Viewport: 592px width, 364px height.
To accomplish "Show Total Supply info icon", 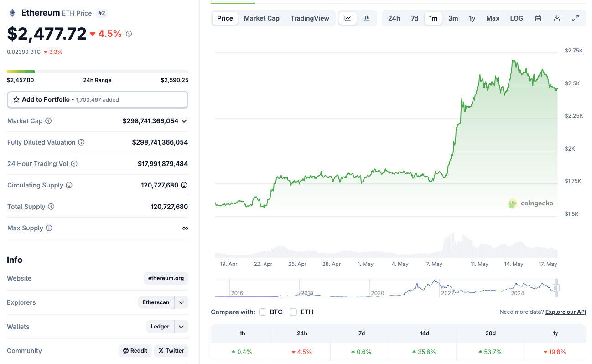I will pyautogui.click(x=51, y=207).
